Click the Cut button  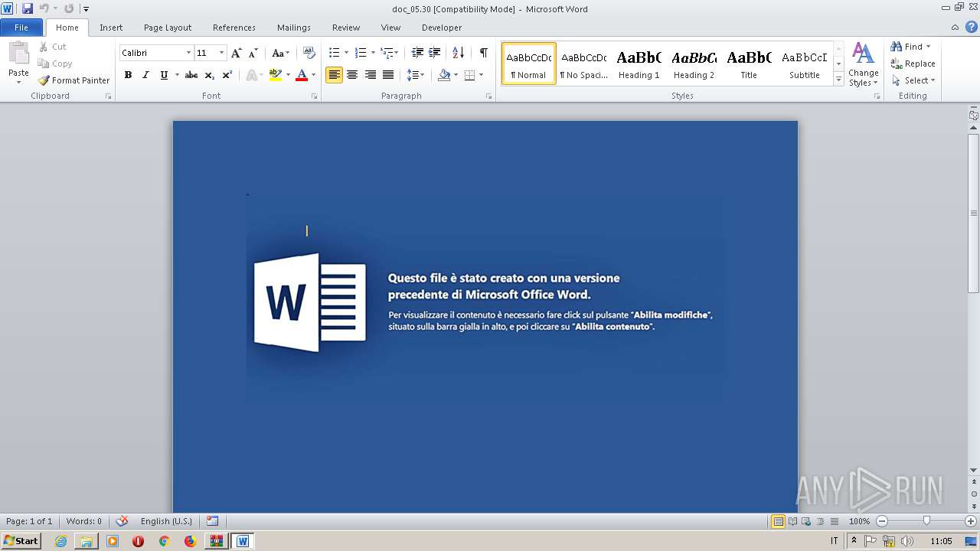pos(53,47)
